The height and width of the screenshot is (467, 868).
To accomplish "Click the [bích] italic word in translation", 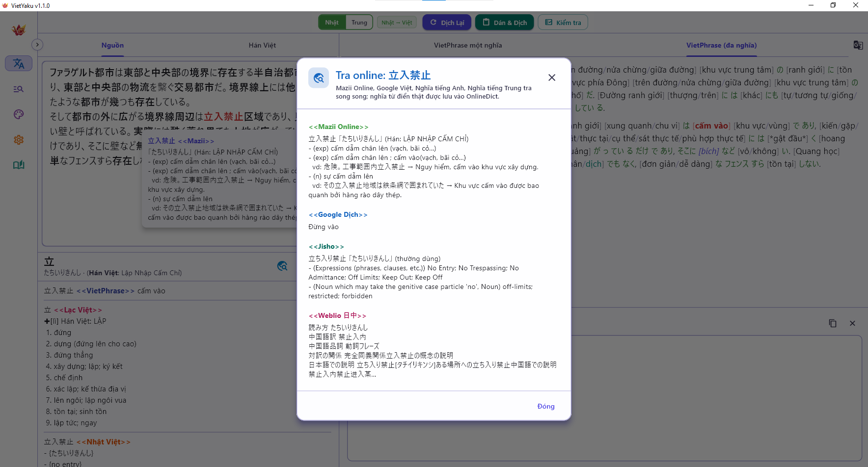I will pos(708,151).
